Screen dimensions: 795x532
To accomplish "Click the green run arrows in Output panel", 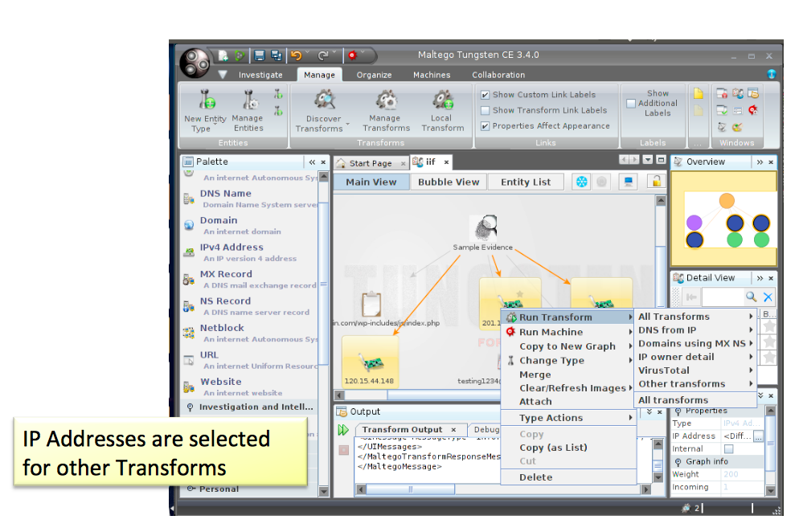I will pyautogui.click(x=343, y=430).
